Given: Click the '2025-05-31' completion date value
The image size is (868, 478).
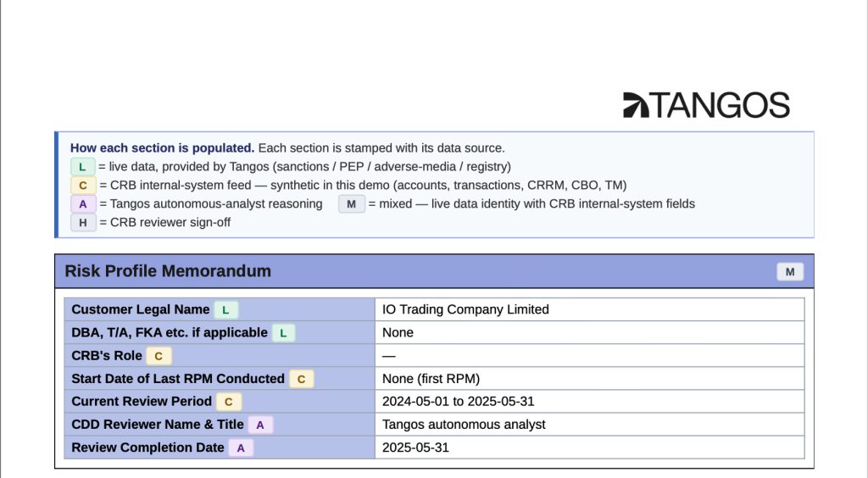Looking at the screenshot, I should pyautogui.click(x=415, y=447).
